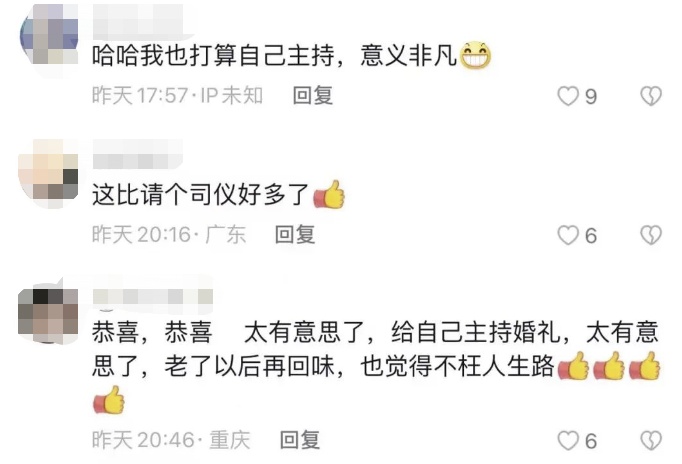Reply to the 20:46 重庆 comment
The image size is (682, 464).
pyautogui.click(x=300, y=440)
